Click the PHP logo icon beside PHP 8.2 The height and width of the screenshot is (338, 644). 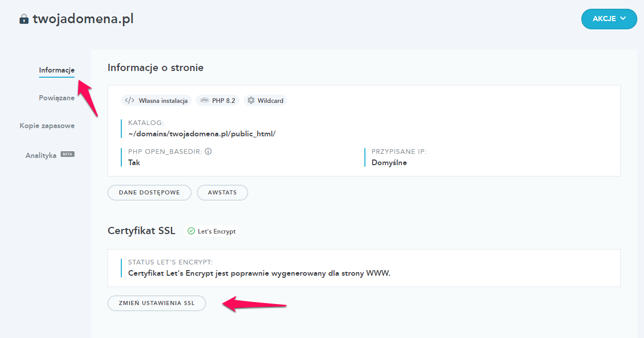(204, 100)
